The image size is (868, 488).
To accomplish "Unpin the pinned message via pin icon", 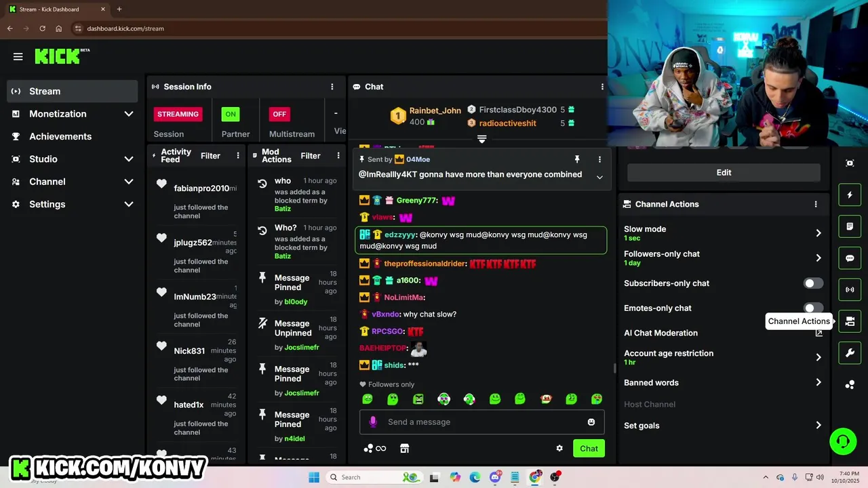I will click(x=577, y=159).
